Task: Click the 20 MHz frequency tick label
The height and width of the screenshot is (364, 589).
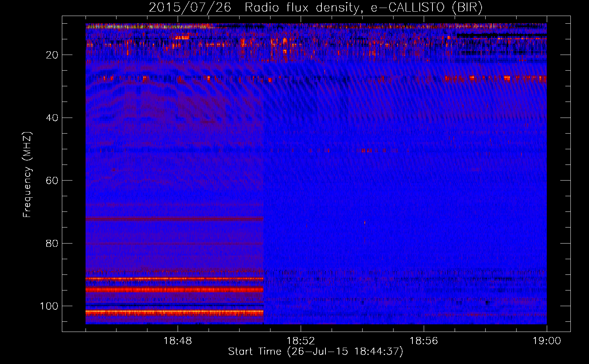Action: tap(52, 55)
